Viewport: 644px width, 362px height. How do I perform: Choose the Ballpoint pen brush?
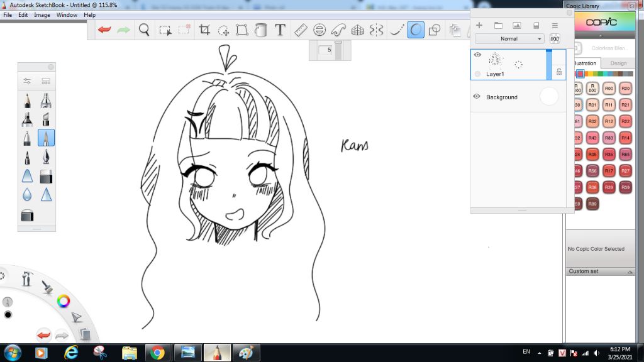(x=27, y=138)
